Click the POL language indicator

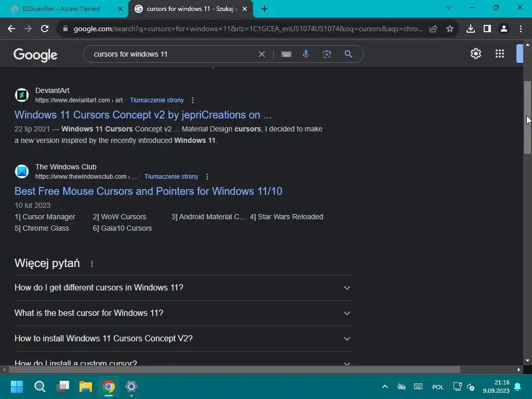point(437,387)
